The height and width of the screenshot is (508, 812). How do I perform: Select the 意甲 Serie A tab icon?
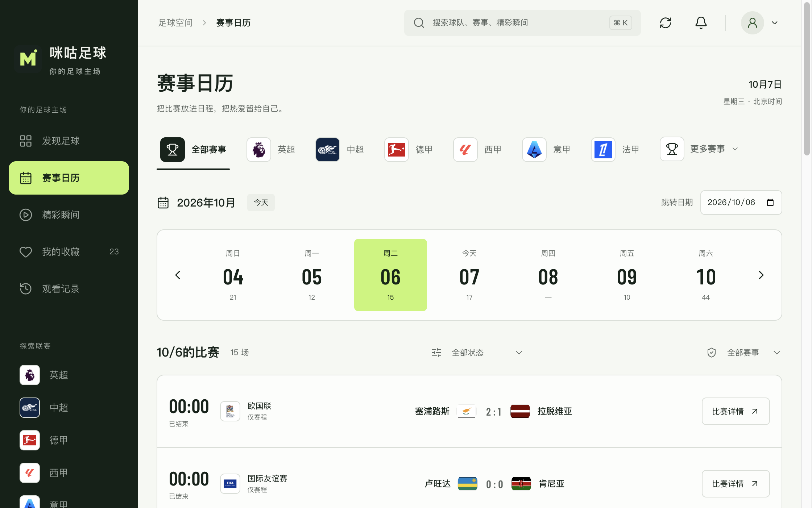click(x=534, y=149)
